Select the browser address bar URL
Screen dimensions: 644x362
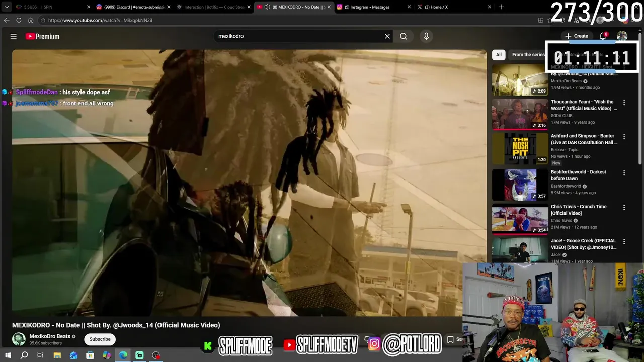[100, 20]
